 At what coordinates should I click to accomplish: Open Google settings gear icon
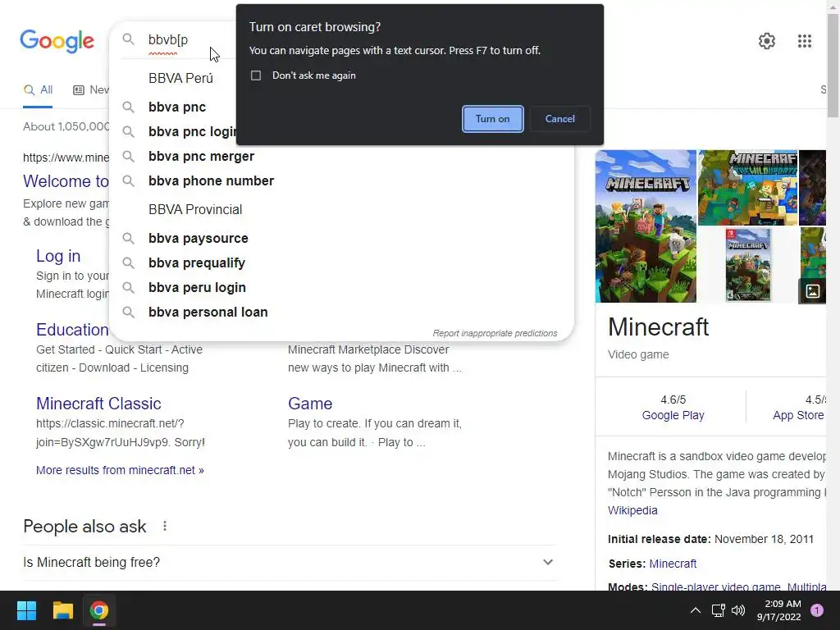pyautogui.click(x=767, y=41)
